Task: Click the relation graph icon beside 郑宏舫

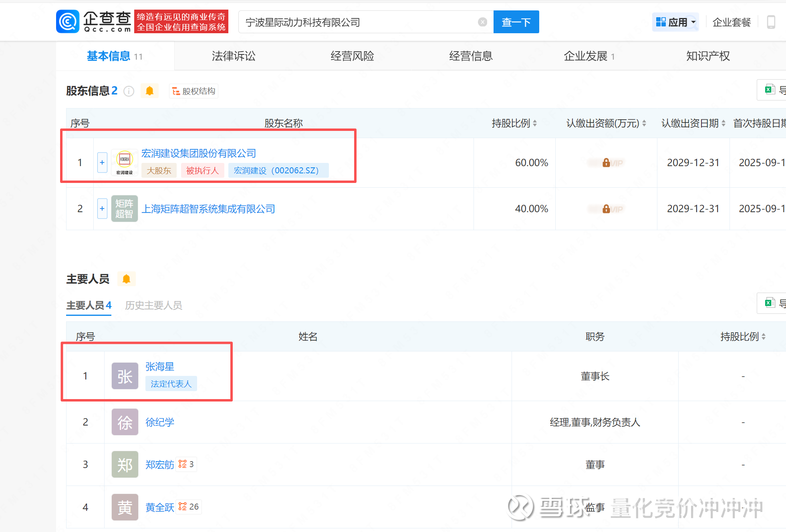Action: (x=183, y=464)
